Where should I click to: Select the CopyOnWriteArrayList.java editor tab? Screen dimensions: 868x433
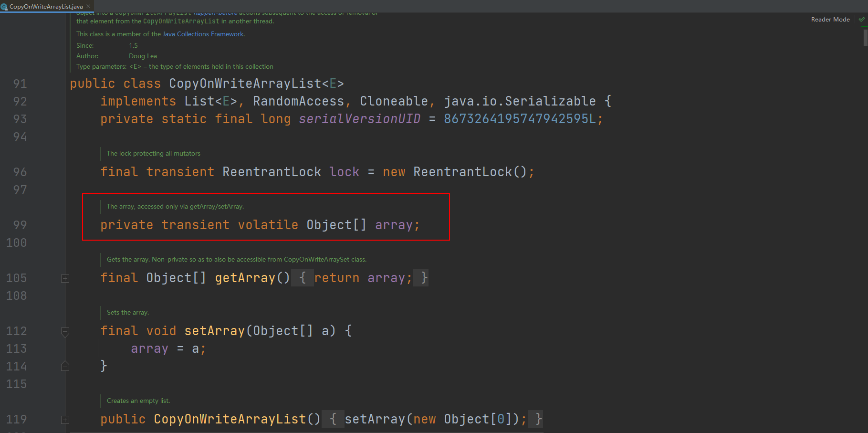tap(46, 6)
